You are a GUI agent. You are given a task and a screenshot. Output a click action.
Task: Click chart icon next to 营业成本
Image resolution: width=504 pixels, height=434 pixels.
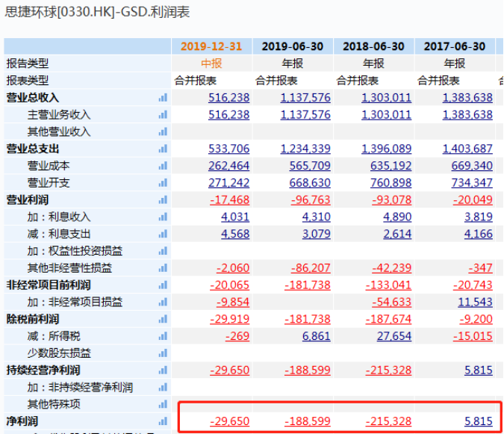(x=163, y=166)
